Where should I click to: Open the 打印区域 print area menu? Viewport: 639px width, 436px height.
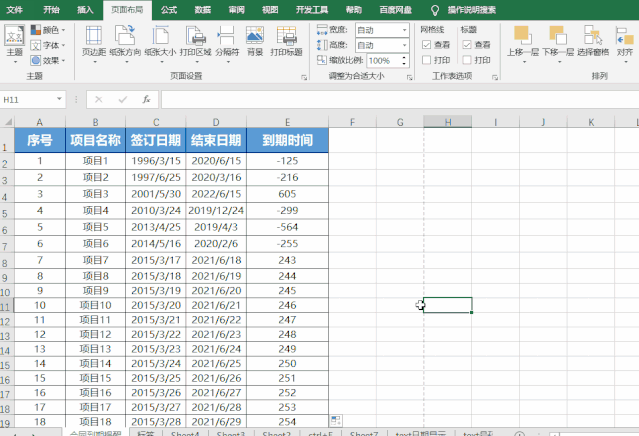[x=196, y=44]
